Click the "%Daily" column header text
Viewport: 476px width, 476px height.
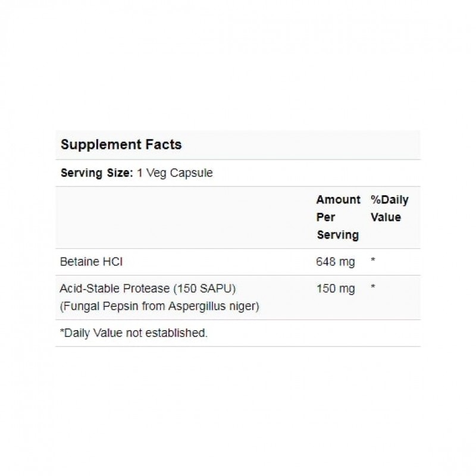point(389,200)
